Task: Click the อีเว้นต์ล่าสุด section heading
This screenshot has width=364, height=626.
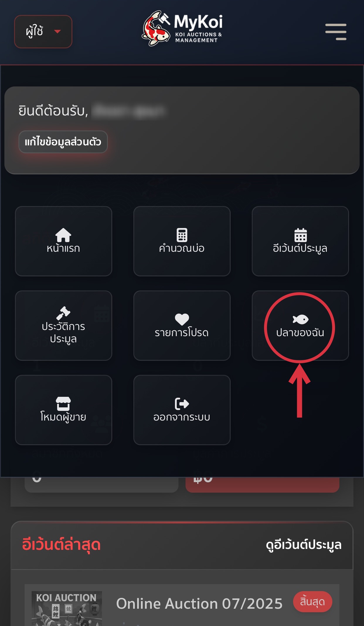Action: coord(62,545)
